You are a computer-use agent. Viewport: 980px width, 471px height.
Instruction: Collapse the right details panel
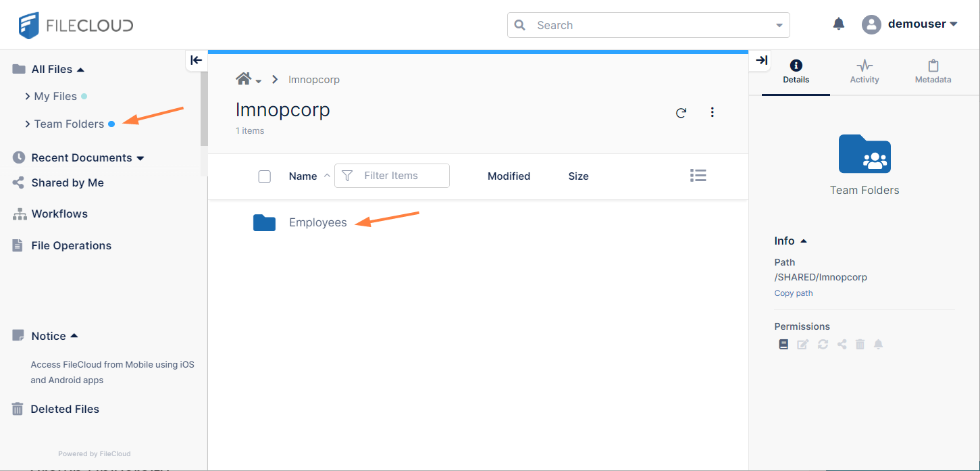(x=761, y=60)
